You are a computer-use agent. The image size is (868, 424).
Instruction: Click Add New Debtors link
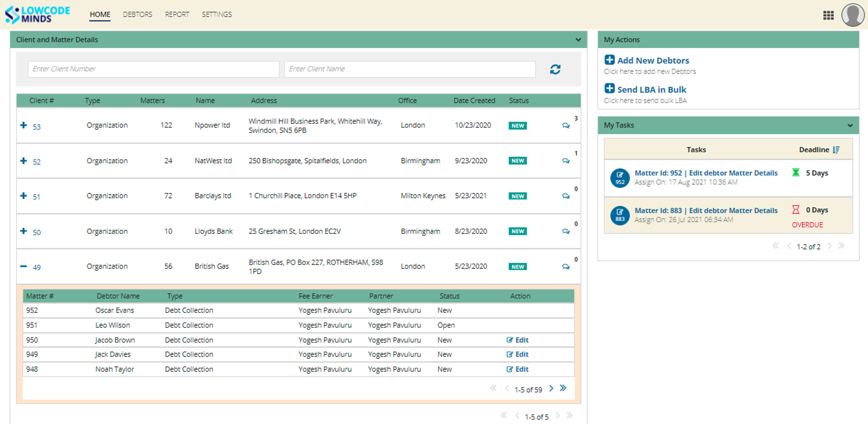(x=653, y=61)
